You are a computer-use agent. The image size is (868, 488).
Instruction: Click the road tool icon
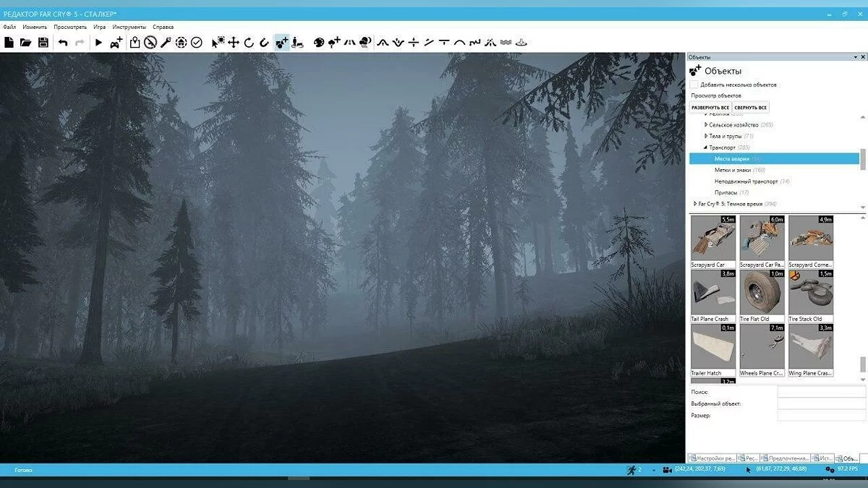pyautogui.click(x=349, y=43)
